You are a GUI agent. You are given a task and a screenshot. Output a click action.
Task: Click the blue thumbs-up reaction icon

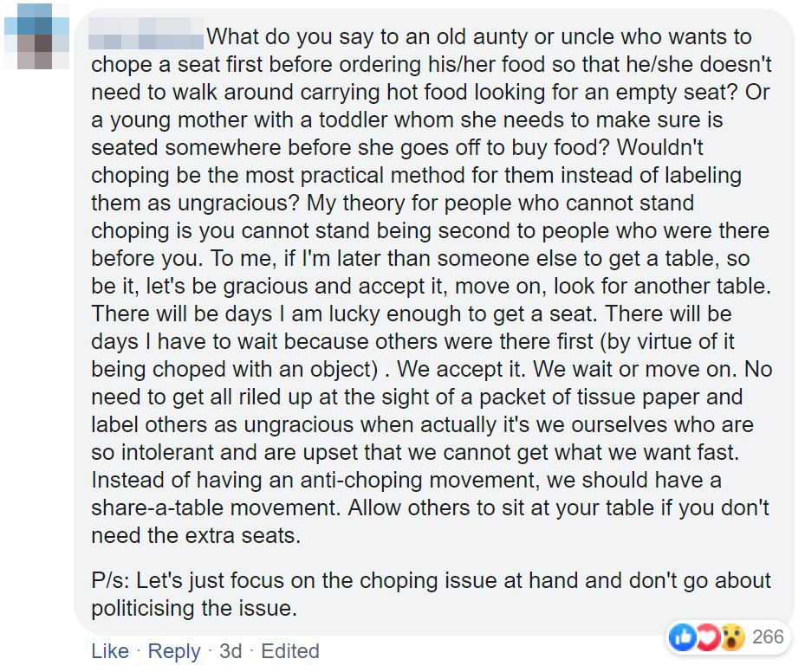pos(682,639)
